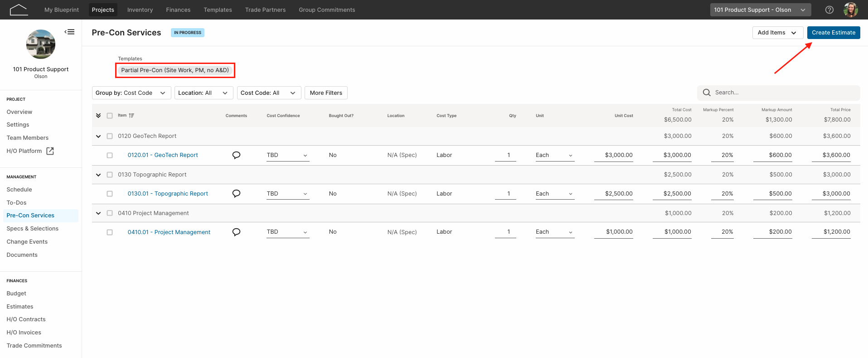This screenshot has height=358, width=868.
Task: Click the More Filters button
Action: pyautogui.click(x=326, y=93)
